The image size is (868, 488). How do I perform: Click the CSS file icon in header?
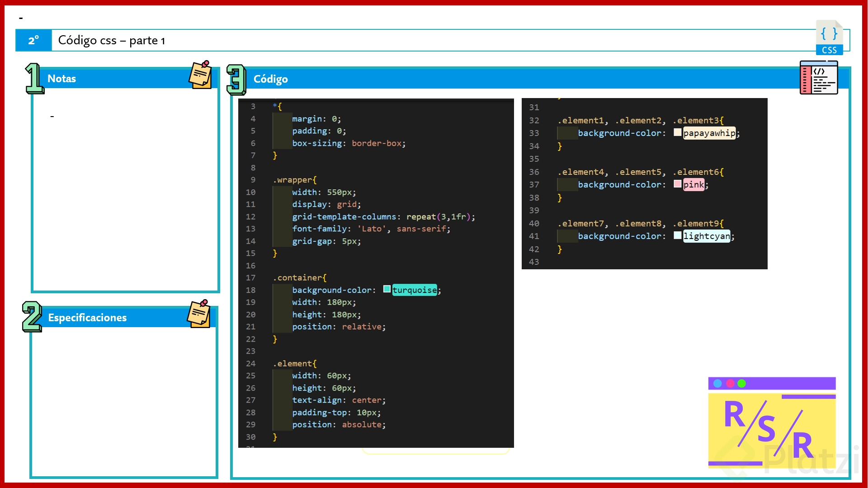(829, 38)
